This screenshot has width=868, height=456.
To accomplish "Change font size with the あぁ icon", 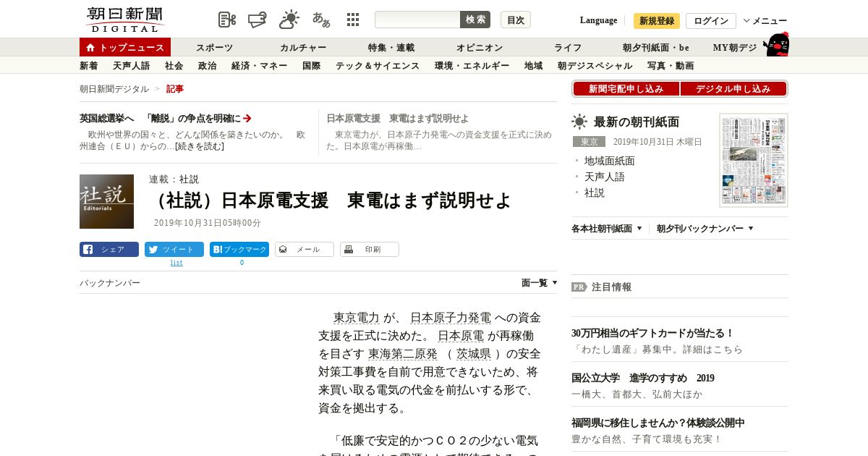I will click(321, 20).
